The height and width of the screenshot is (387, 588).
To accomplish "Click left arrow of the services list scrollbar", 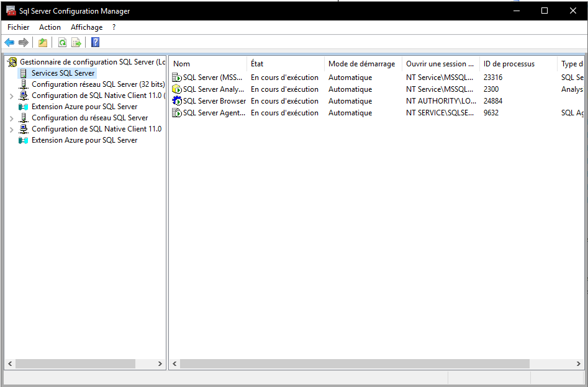I will point(174,364).
